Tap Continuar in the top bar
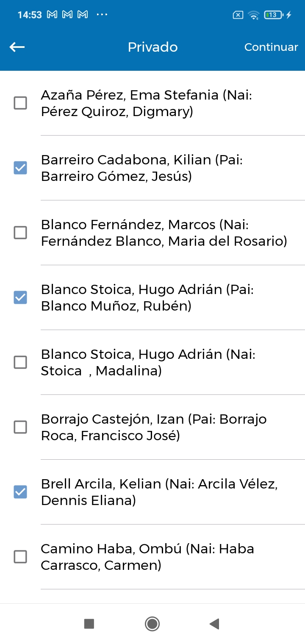Viewport: 305px width, 644px height. [x=271, y=47]
